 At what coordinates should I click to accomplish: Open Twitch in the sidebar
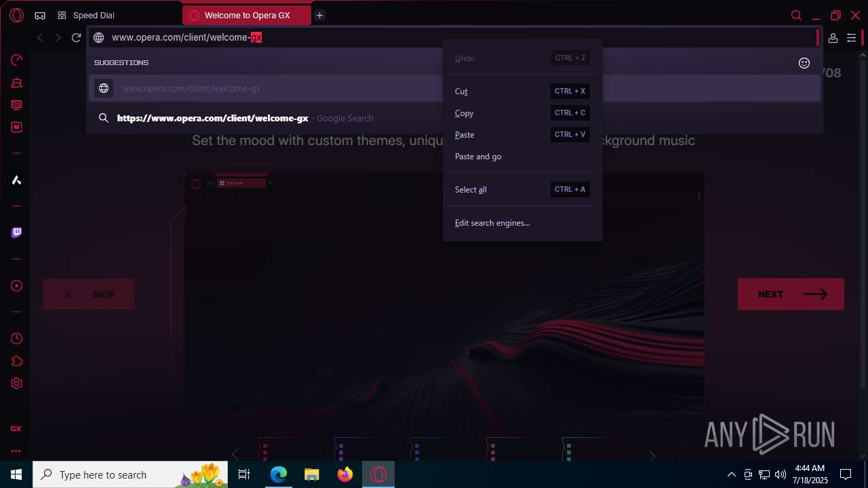[x=16, y=232]
